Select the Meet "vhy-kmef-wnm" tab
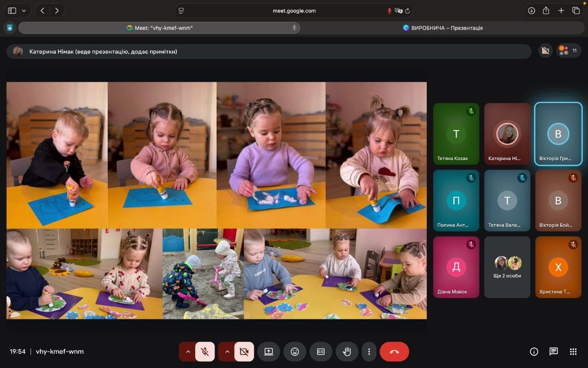 159,28
